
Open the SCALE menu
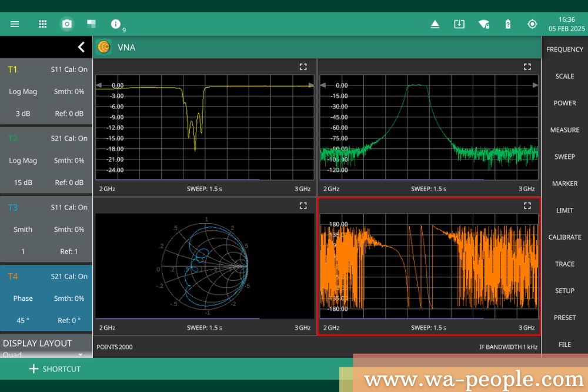564,77
